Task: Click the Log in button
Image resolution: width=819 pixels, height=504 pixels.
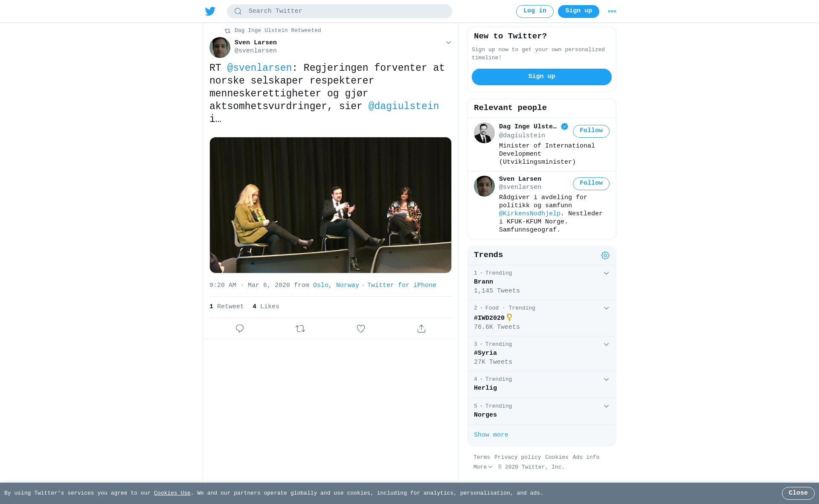Action: [x=535, y=11]
